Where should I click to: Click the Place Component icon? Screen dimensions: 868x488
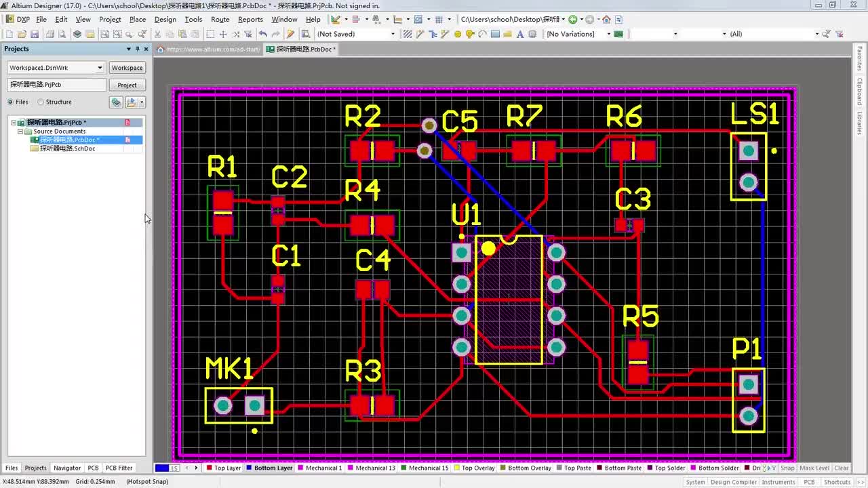pyautogui.click(x=532, y=34)
